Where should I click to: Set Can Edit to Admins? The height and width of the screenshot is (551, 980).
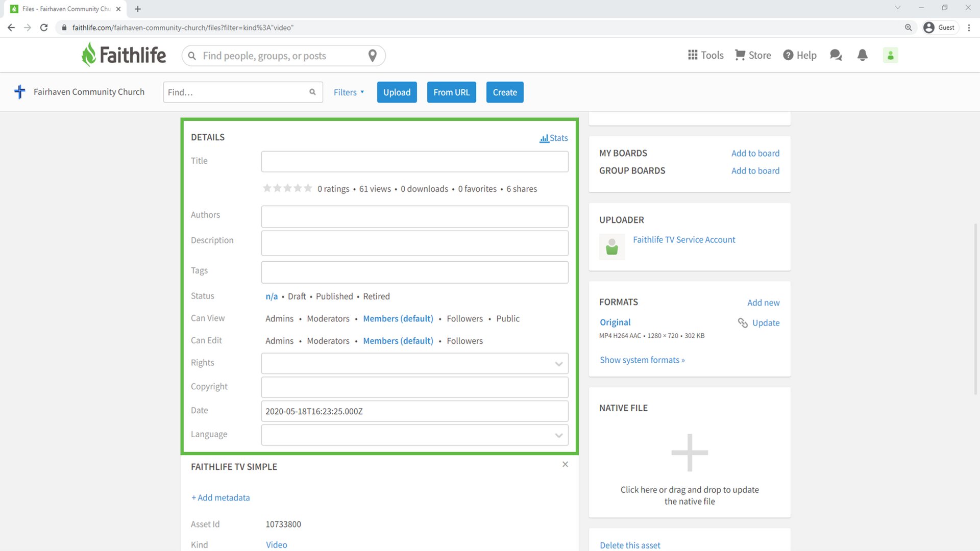tap(279, 341)
